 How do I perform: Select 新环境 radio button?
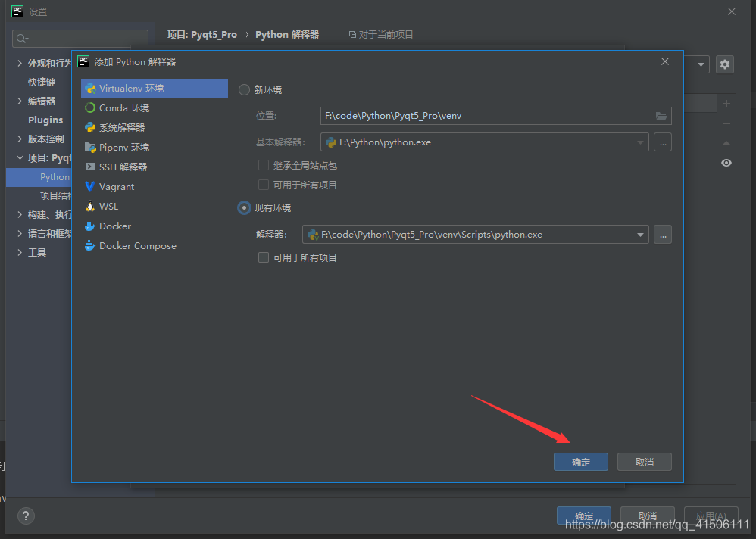245,89
